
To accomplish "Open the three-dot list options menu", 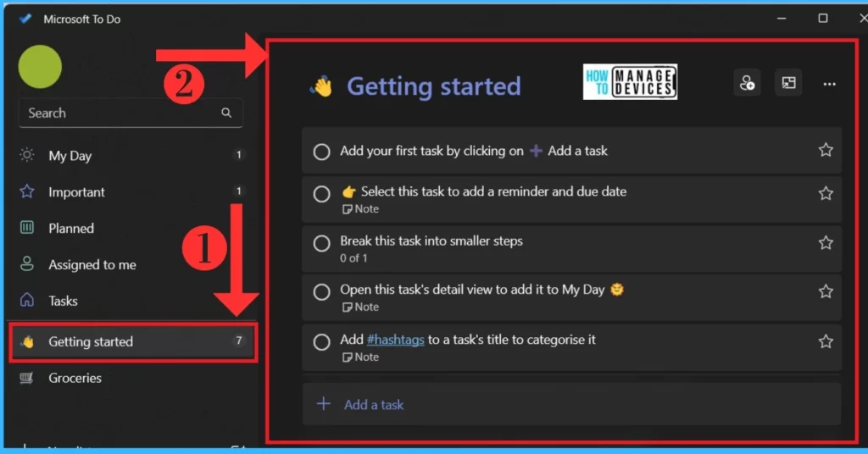I will (829, 84).
